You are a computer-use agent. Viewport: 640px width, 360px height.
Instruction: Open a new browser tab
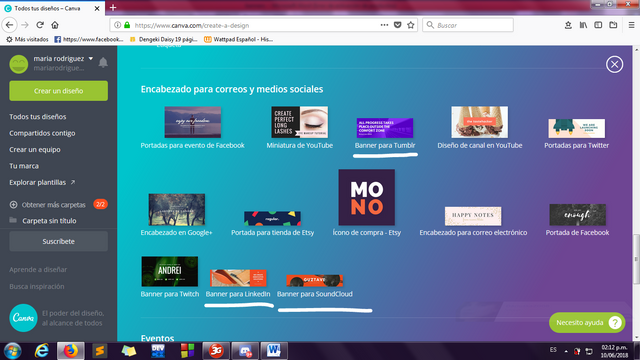(x=113, y=7)
